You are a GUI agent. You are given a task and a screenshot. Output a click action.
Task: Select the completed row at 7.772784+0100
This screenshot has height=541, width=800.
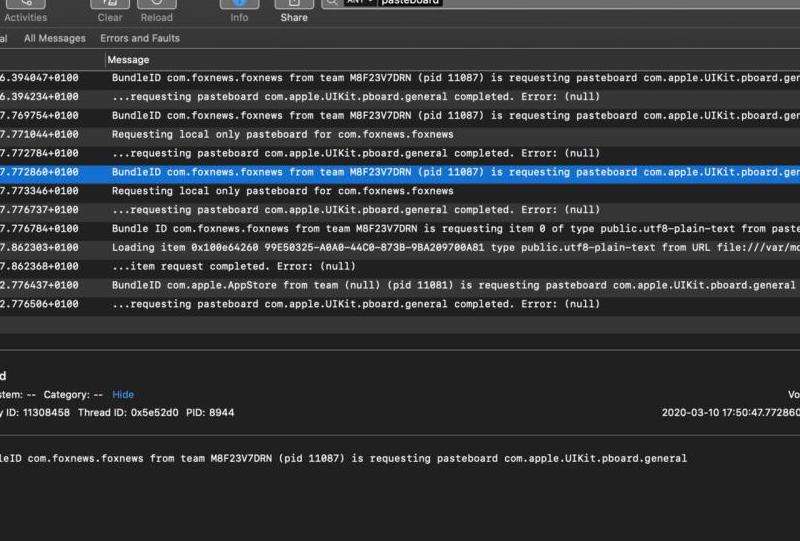click(400, 154)
